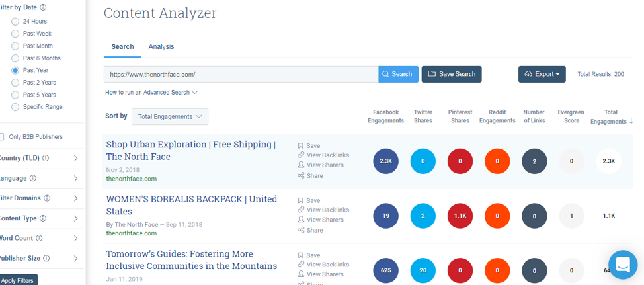
Task: Open the Total Engagements sort dropdown
Action: (170, 116)
